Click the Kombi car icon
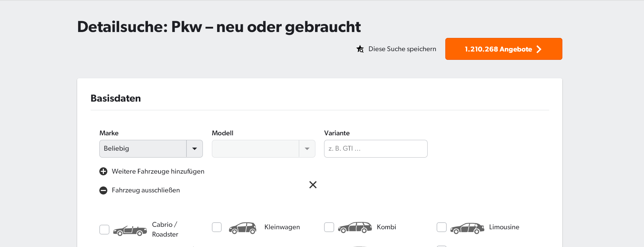Viewport: 644px width, 247px height. (355, 228)
